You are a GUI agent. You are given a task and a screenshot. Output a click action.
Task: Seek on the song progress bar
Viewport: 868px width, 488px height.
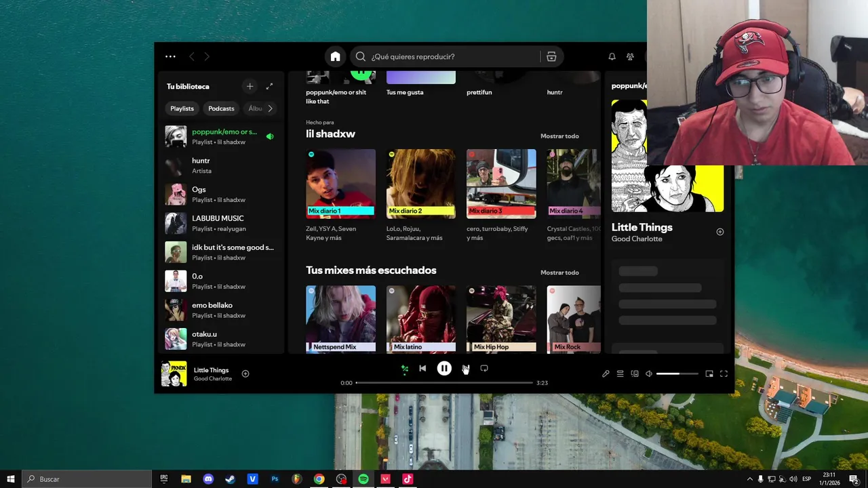coord(444,383)
